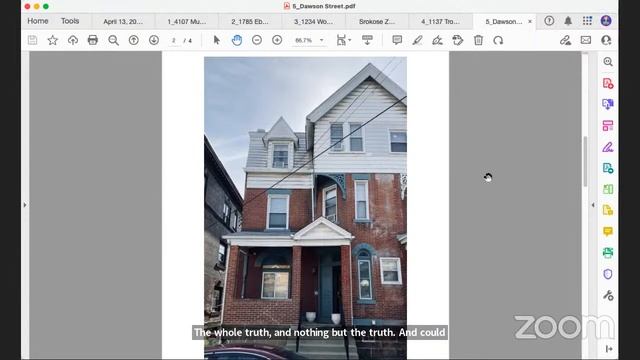
Task: Open the search tool in right panel
Action: (608, 62)
